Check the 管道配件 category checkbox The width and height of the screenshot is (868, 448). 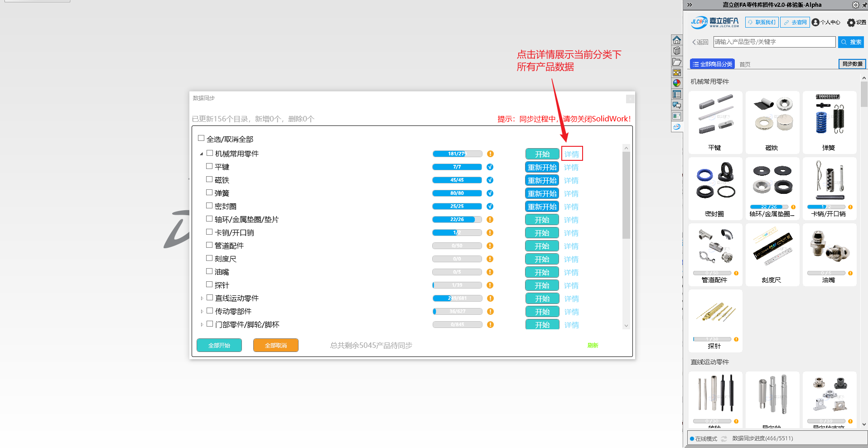click(209, 245)
